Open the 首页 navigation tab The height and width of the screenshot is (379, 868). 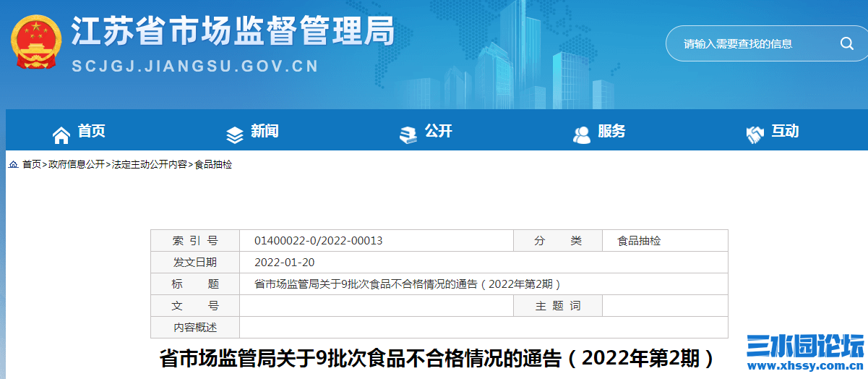[x=92, y=132]
